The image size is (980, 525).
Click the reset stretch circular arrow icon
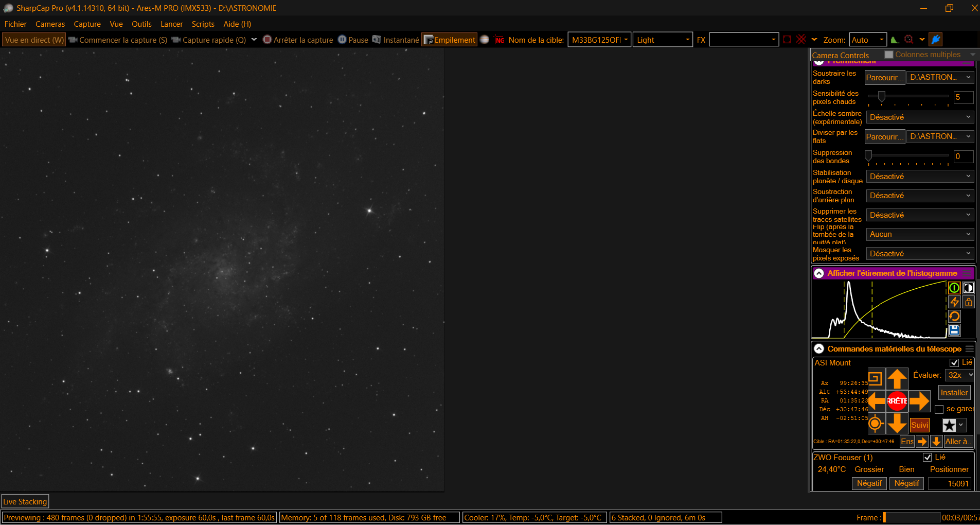click(954, 316)
